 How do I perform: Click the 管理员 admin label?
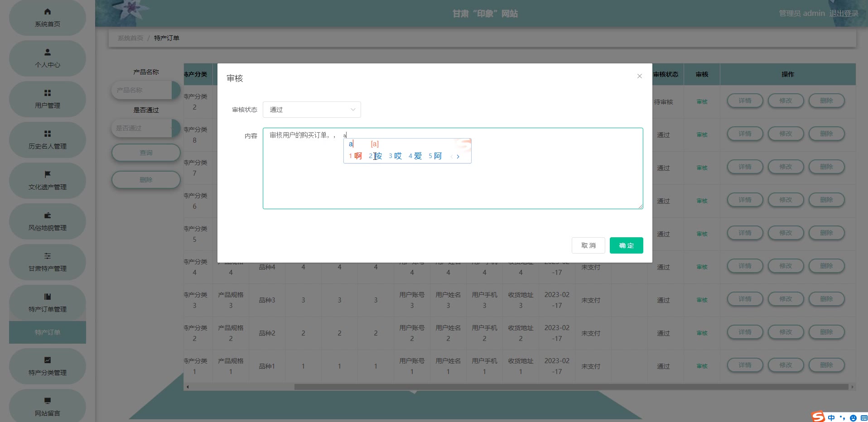(802, 14)
